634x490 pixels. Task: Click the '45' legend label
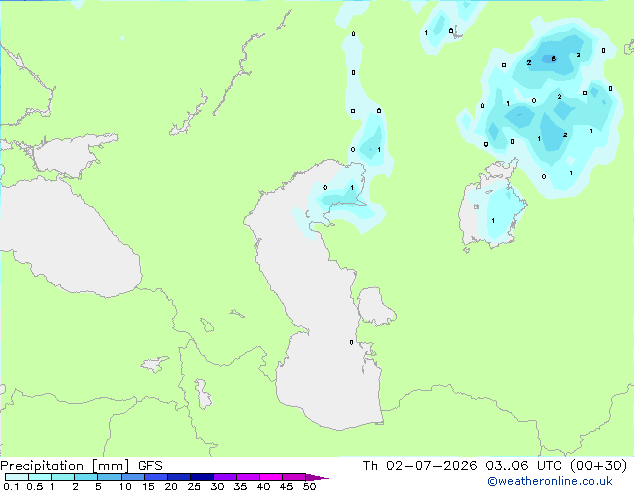coord(286,486)
